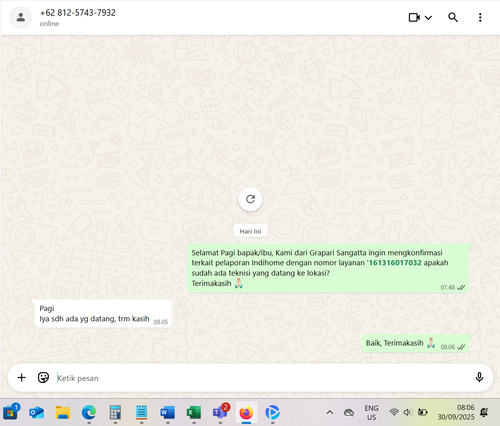Focus the "Ketik pesan" message field
This screenshot has width=500, height=426.
(260, 378)
